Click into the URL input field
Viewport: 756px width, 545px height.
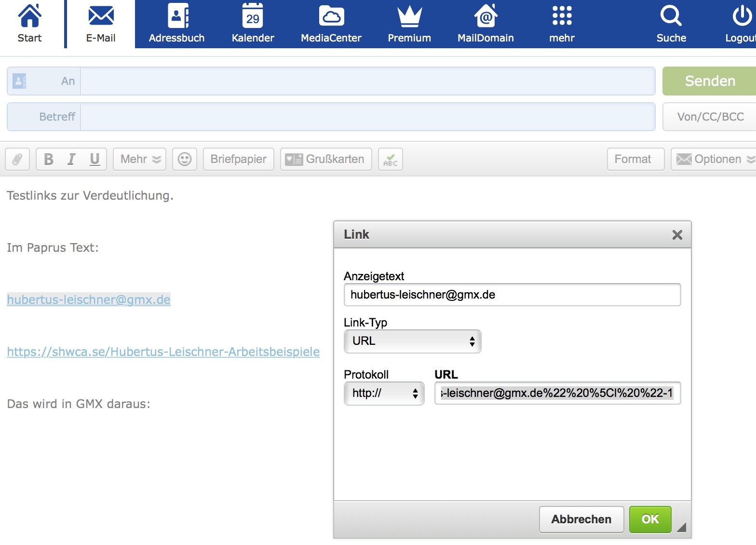[557, 393]
